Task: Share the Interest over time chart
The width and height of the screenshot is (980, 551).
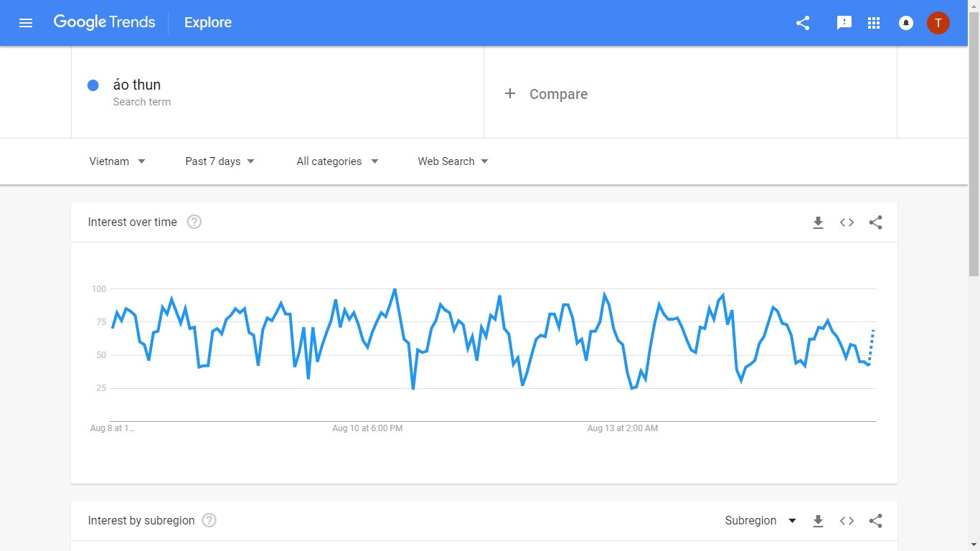Action: tap(875, 222)
